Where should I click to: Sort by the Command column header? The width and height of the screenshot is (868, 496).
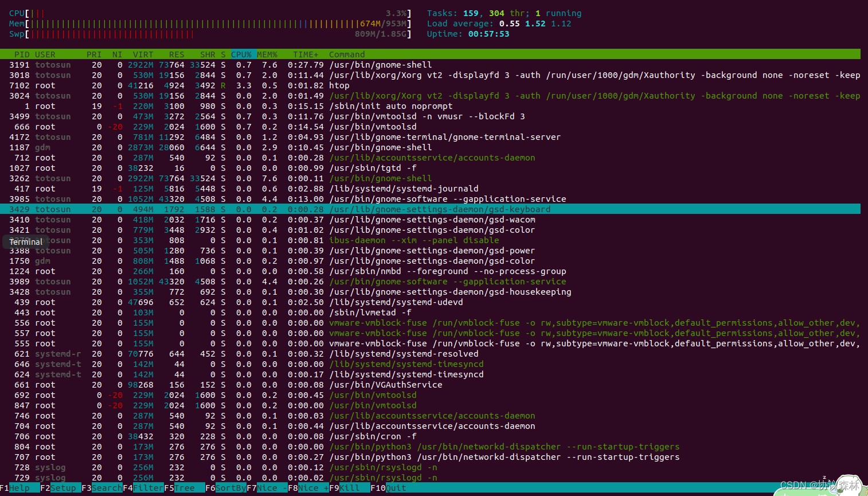pyautogui.click(x=347, y=54)
